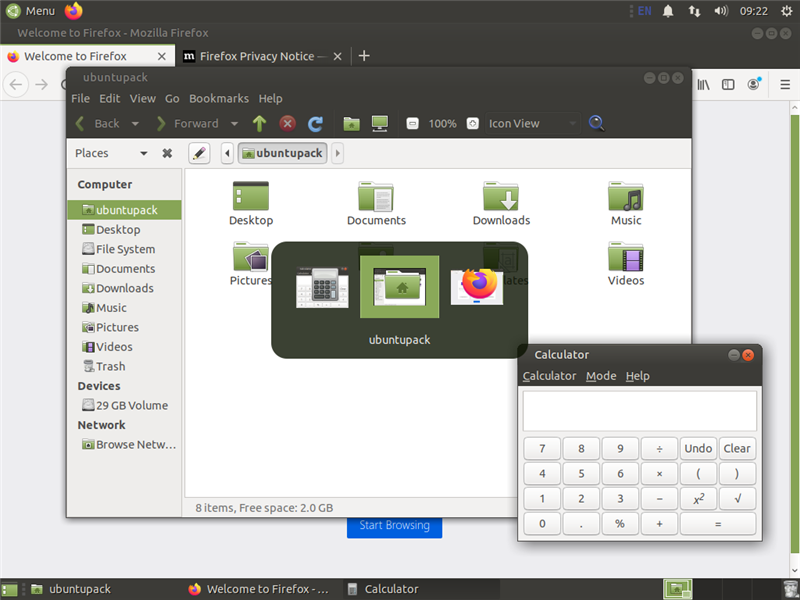Open Firefox hamburger menu
The width and height of the screenshot is (800, 600).
coord(785,85)
